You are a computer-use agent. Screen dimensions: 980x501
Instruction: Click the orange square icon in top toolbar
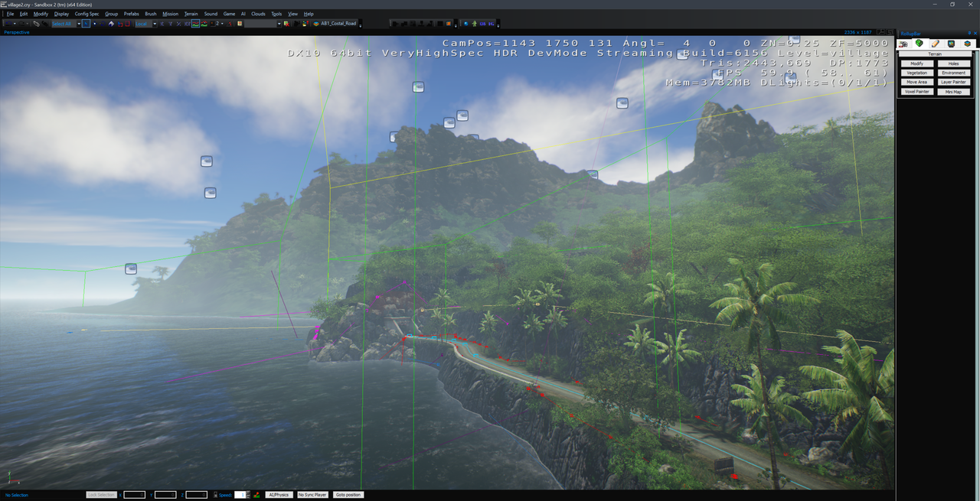pos(449,24)
